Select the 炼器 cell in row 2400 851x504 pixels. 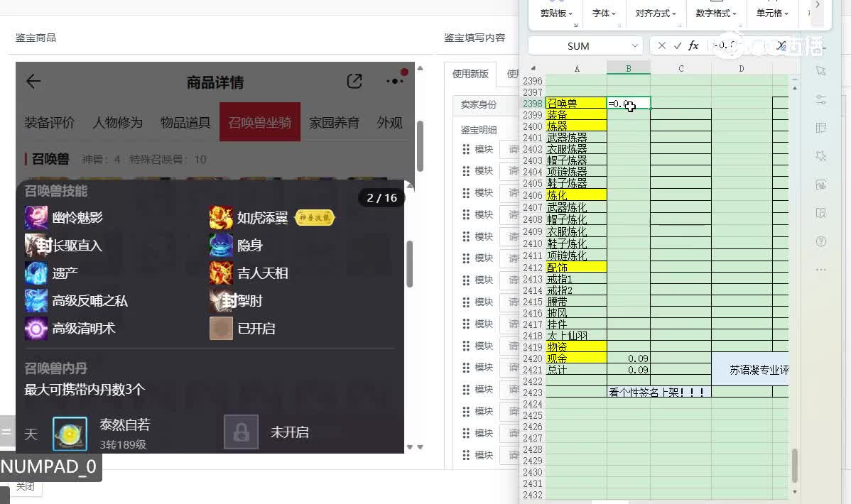coord(576,126)
